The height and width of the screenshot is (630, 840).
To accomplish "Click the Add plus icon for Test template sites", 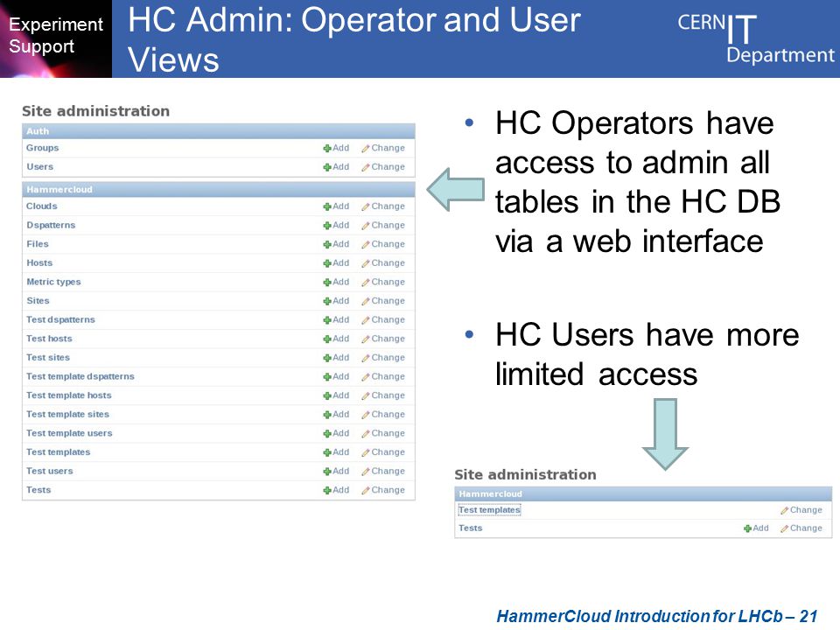I will tap(326, 415).
